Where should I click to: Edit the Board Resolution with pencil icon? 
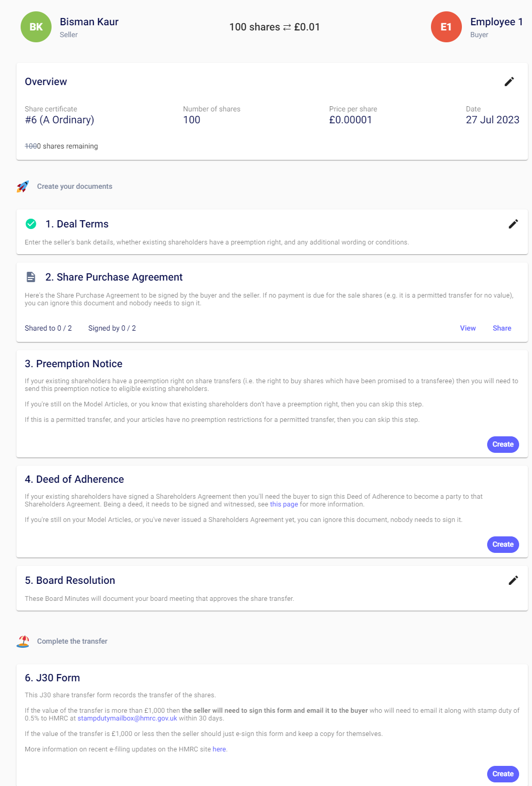coord(513,580)
